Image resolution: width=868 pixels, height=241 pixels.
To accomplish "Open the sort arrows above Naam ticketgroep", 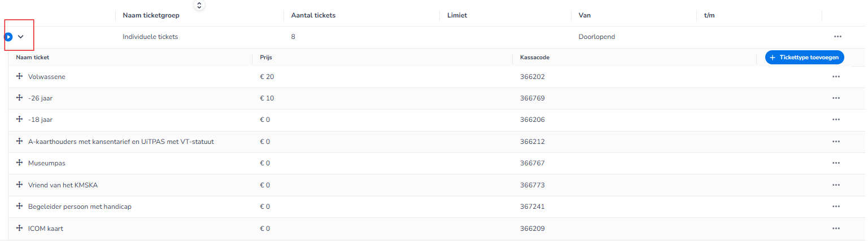I will pyautogui.click(x=199, y=5).
